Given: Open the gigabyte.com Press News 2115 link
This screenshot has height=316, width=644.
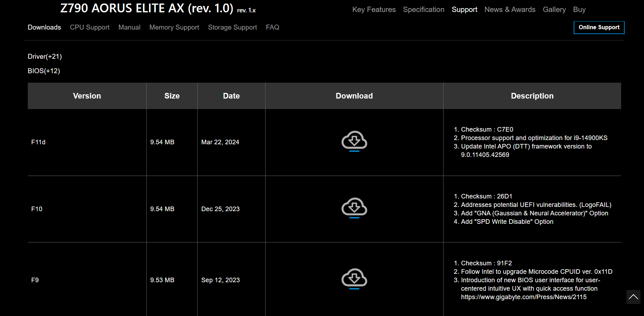Looking at the screenshot, I should (524, 297).
